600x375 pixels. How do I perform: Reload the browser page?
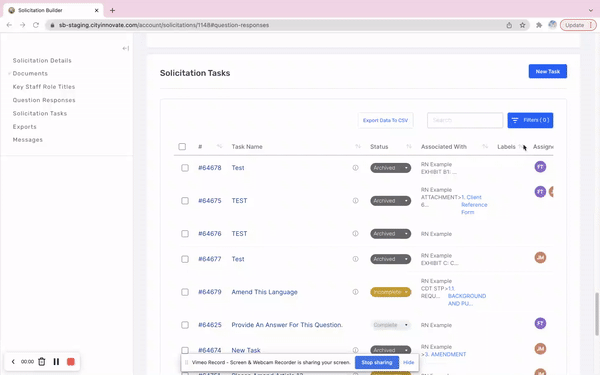point(36,25)
